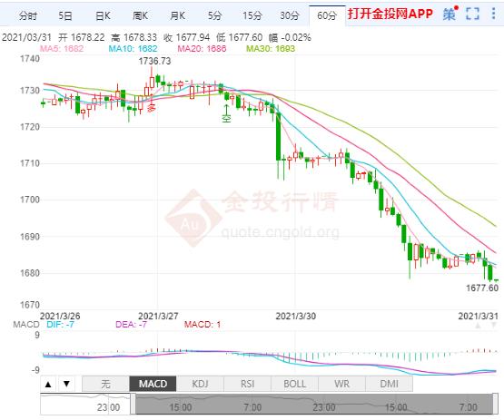
Task: Click the DEA: -7 value
Action: pos(131,325)
